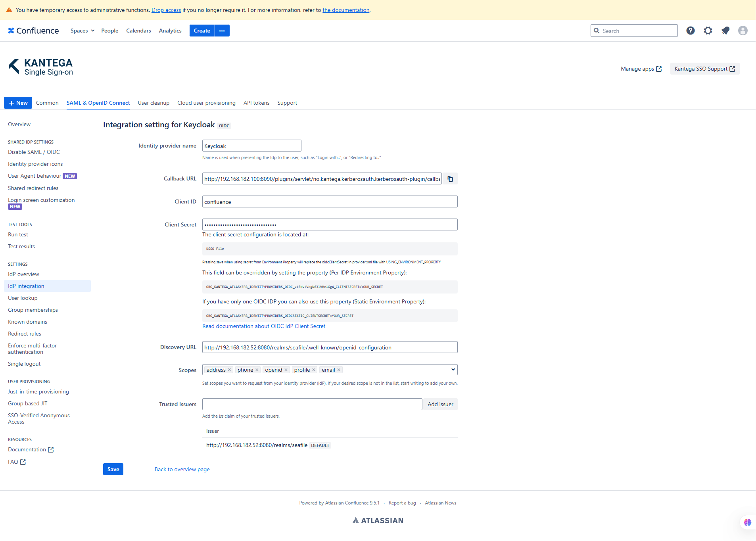Click the New button
This screenshot has width=756, height=541.
point(18,103)
